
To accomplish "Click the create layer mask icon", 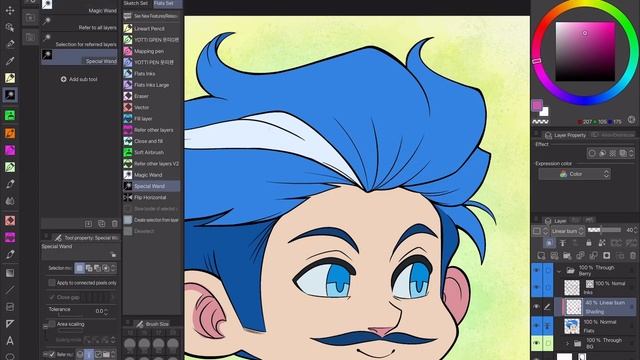I will click(x=607, y=256).
